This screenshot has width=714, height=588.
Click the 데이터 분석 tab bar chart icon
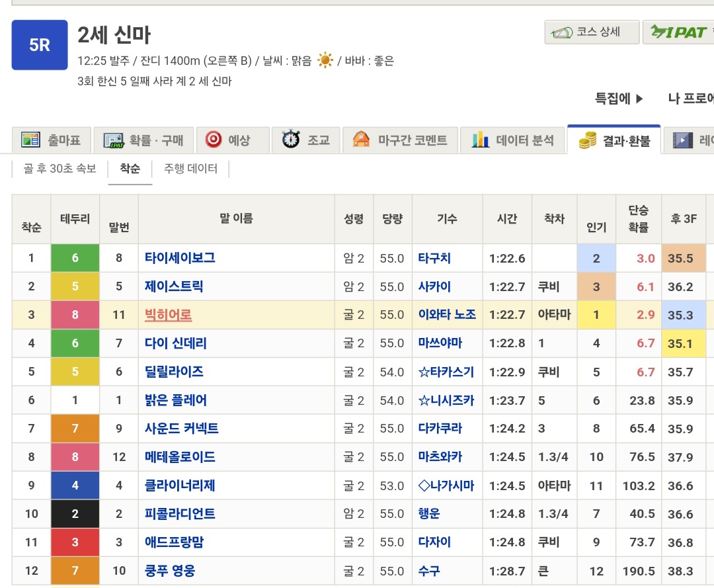point(480,140)
